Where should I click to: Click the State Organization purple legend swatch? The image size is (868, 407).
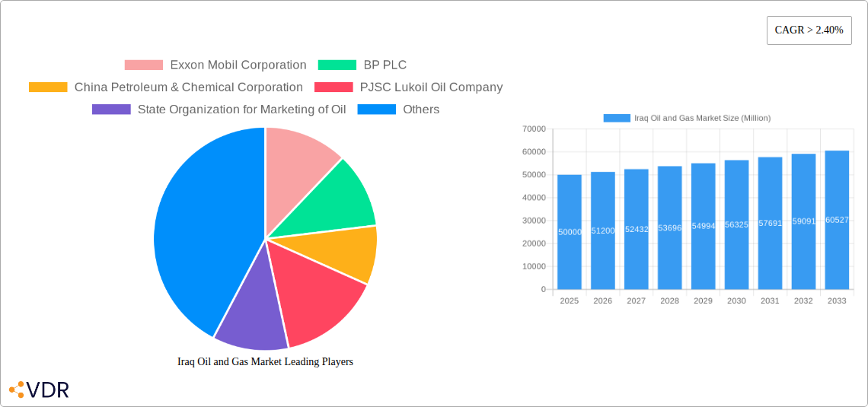pyautogui.click(x=111, y=110)
